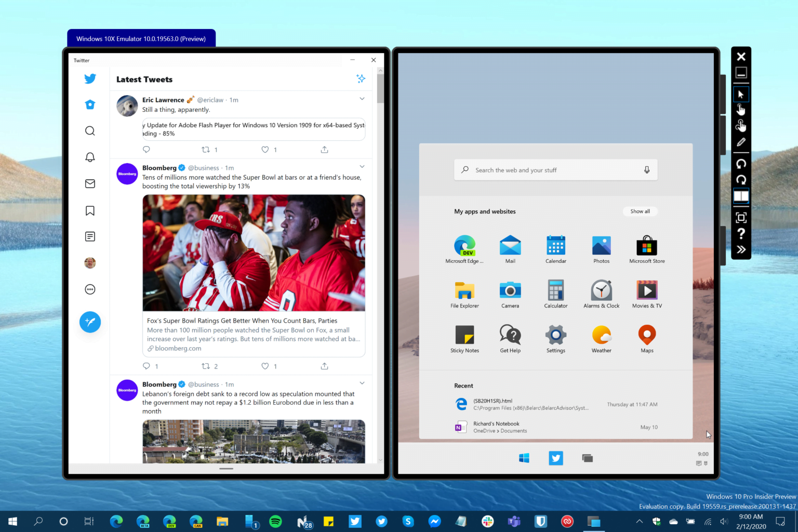Open Twitter Notifications

pyautogui.click(x=90, y=157)
